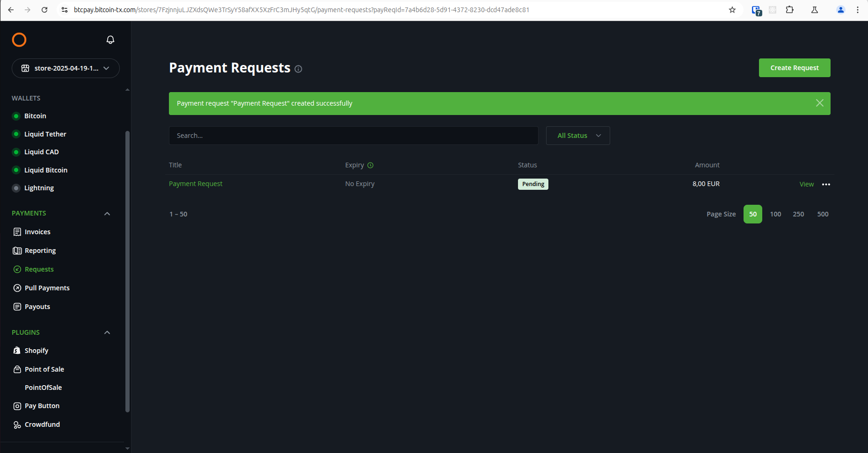This screenshot has width=868, height=453.
Task: Bookmark this page with star icon
Action: 732,10
